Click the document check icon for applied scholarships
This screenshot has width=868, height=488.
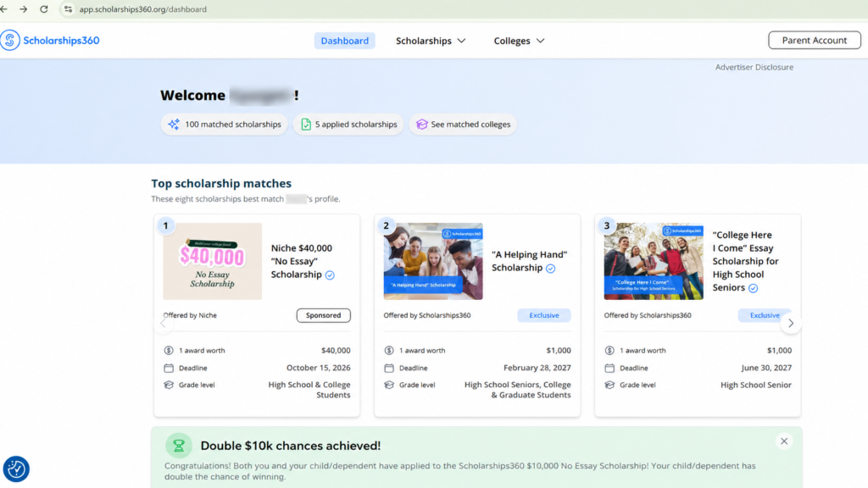click(305, 125)
